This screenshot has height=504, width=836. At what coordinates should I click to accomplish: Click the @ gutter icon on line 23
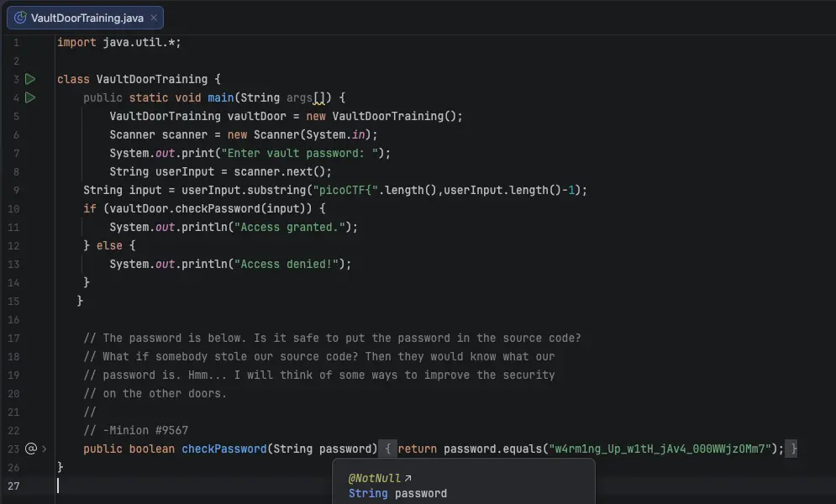click(31, 449)
